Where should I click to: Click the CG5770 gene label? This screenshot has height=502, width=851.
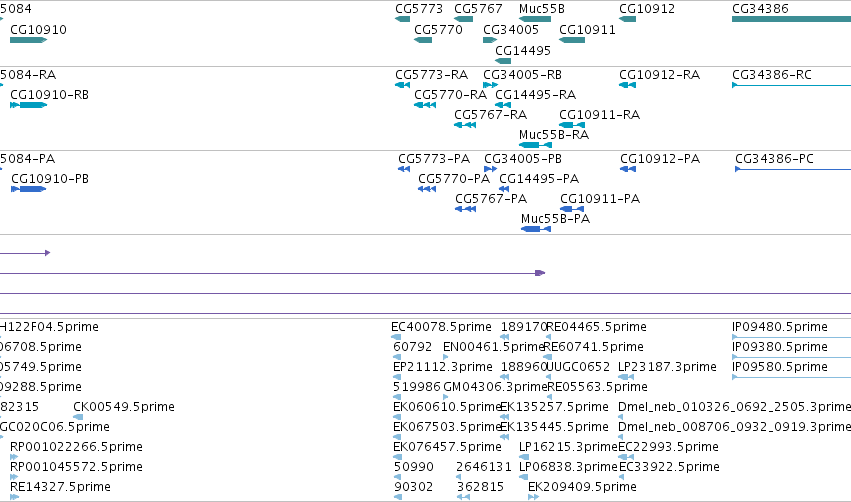coord(439,30)
